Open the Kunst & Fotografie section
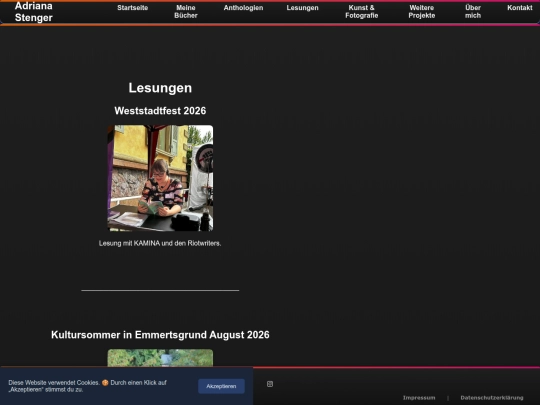540x405 pixels. coord(362,11)
